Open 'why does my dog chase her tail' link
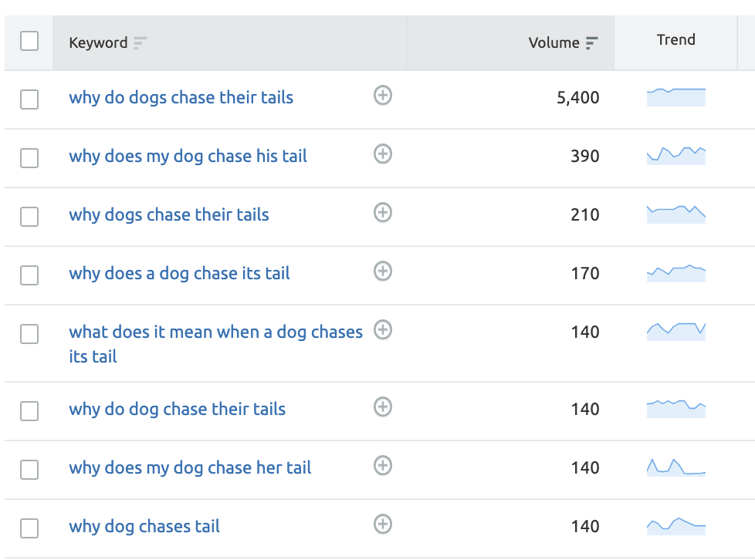The height and width of the screenshot is (560, 755). (x=190, y=468)
